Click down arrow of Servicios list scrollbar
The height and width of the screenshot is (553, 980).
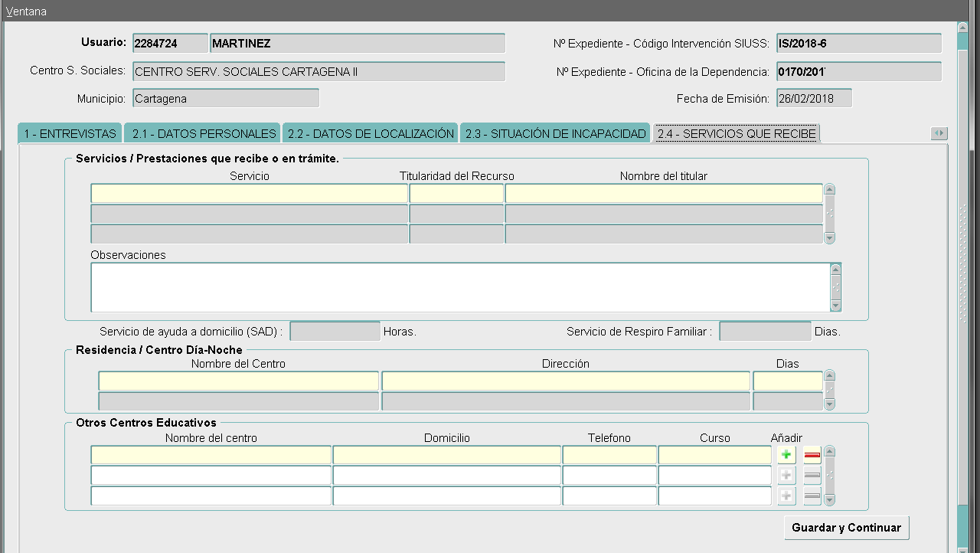pyautogui.click(x=829, y=238)
